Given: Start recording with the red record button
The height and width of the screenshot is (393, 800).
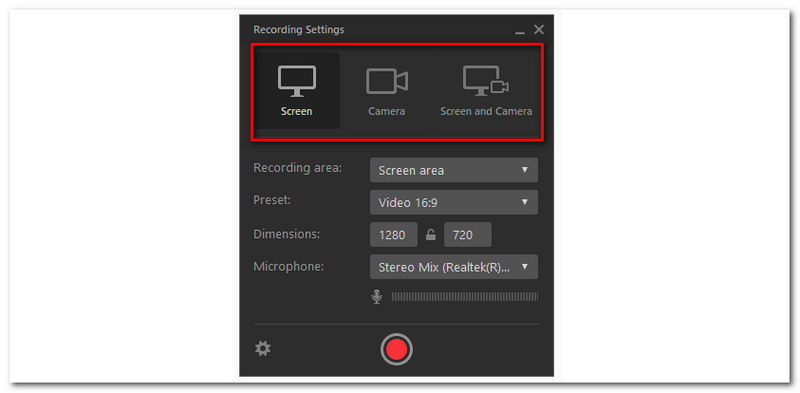Looking at the screenshot, I should click(396, 349).
